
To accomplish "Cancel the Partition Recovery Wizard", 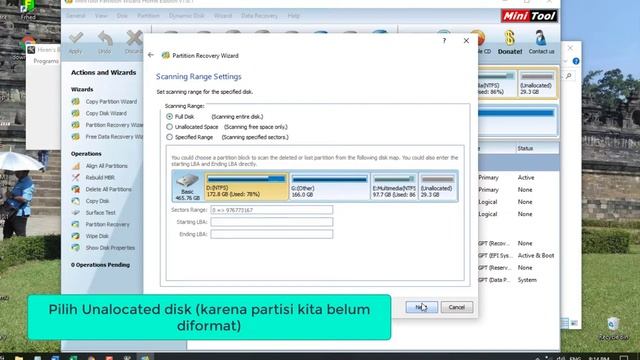I will [457, 307].
